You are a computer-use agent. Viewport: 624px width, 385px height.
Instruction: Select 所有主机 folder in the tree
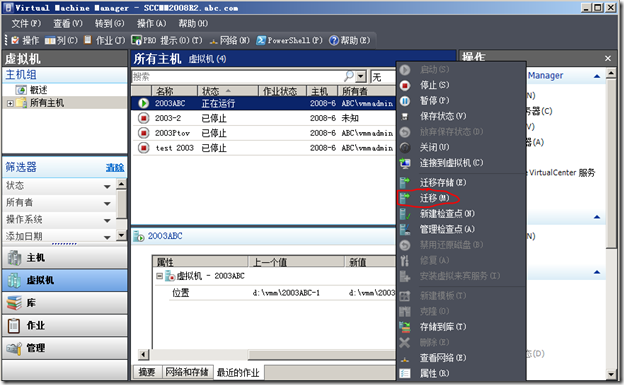point(47,103)
